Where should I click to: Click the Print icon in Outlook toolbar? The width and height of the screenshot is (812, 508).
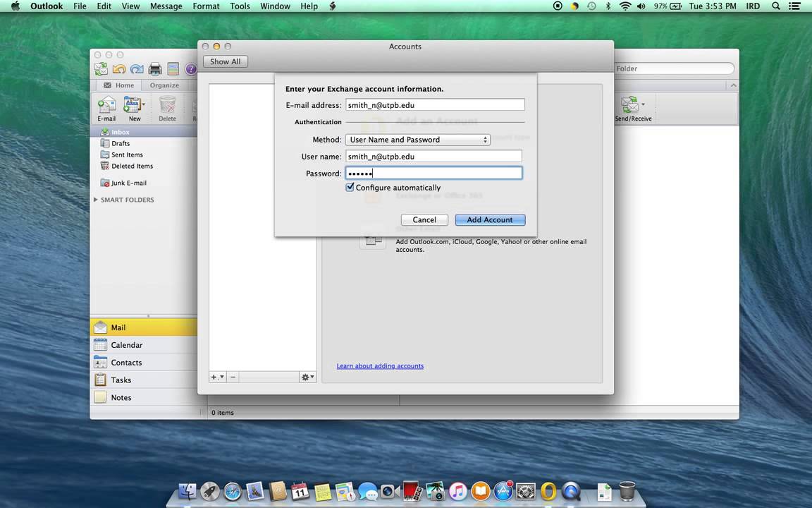pos(155,68)
